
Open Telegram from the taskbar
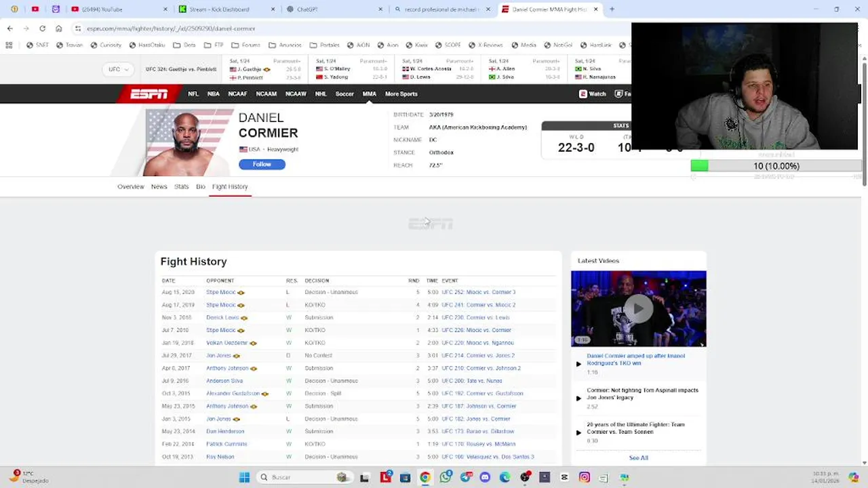click(465, 477)
